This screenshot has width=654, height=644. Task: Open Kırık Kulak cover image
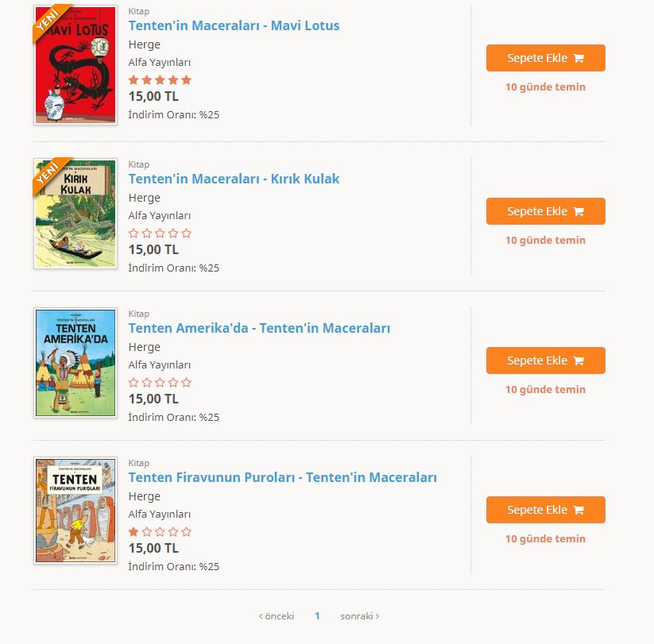(75, 214)
